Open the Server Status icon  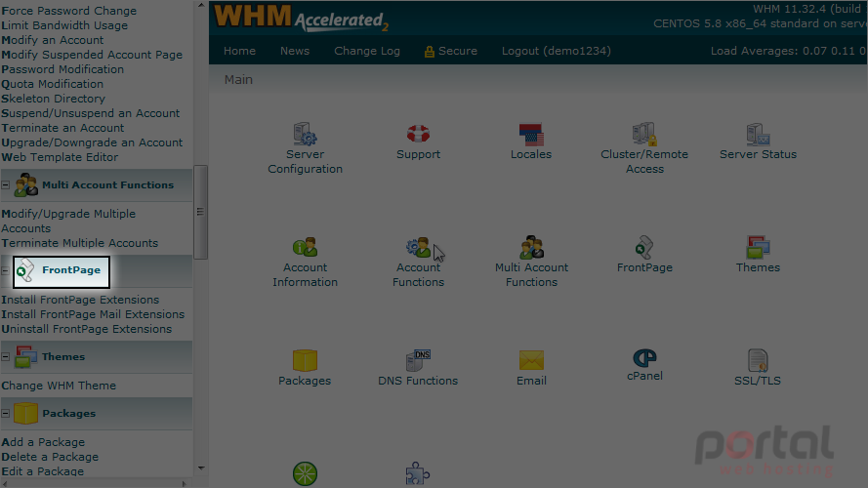(x=758, y=135)
